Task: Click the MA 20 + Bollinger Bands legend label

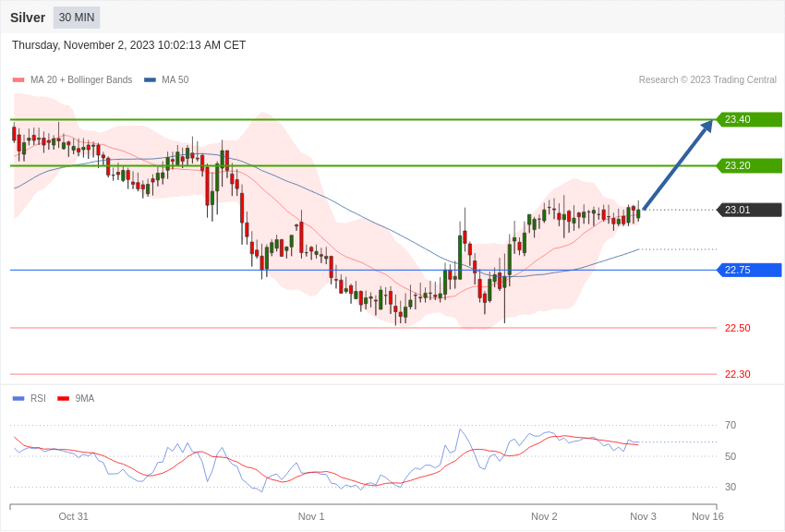Action: [x=81, y=80]
